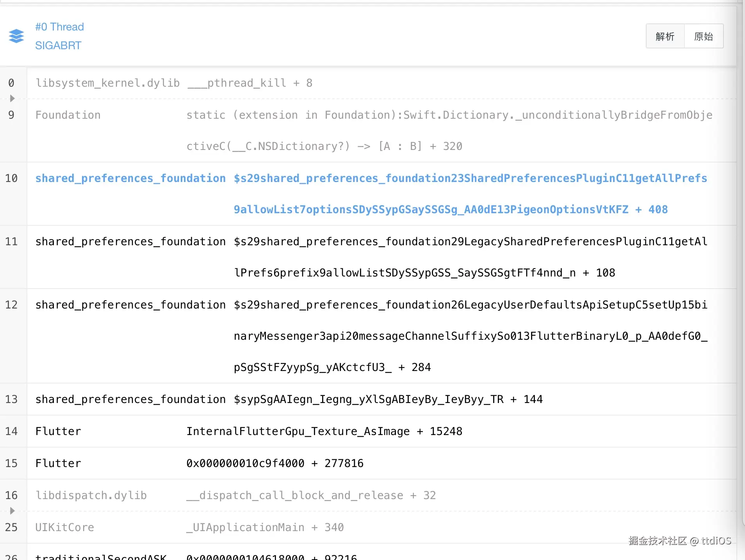Select ___pthread_kill + 8 symbol text

click(250, 83)
